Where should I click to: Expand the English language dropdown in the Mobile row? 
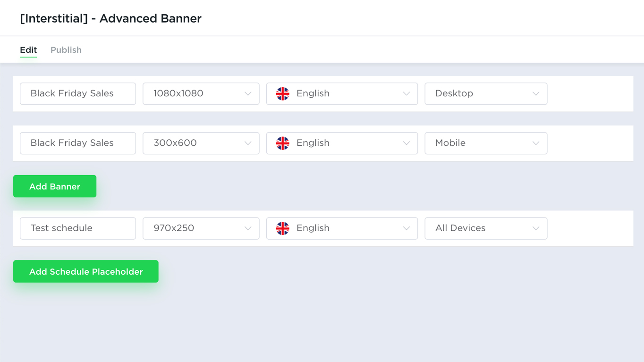tap(342, 143)
